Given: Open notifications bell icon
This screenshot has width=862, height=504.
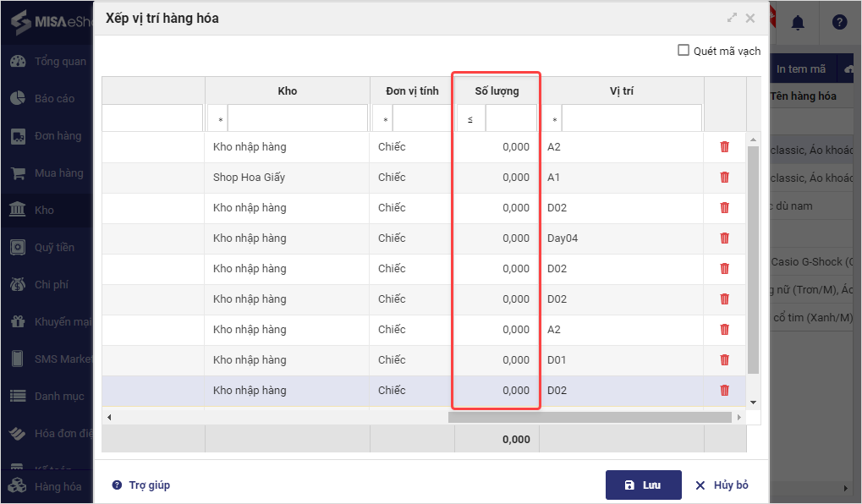Looking at the screenshot, I should pos(797,23).
